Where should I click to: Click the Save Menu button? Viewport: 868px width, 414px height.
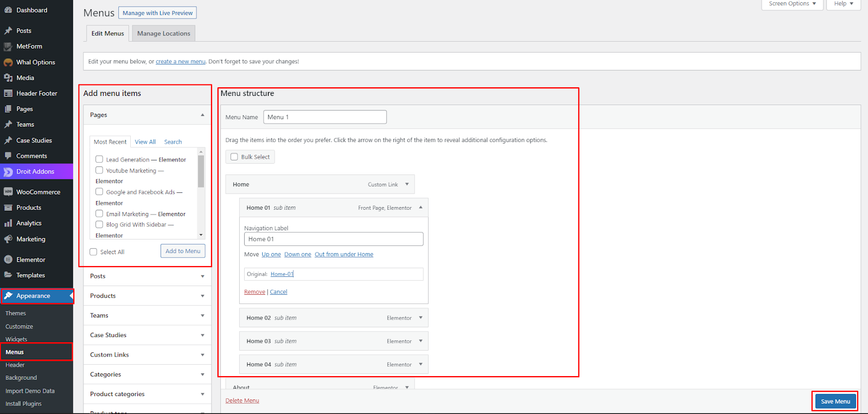(835, 402)
